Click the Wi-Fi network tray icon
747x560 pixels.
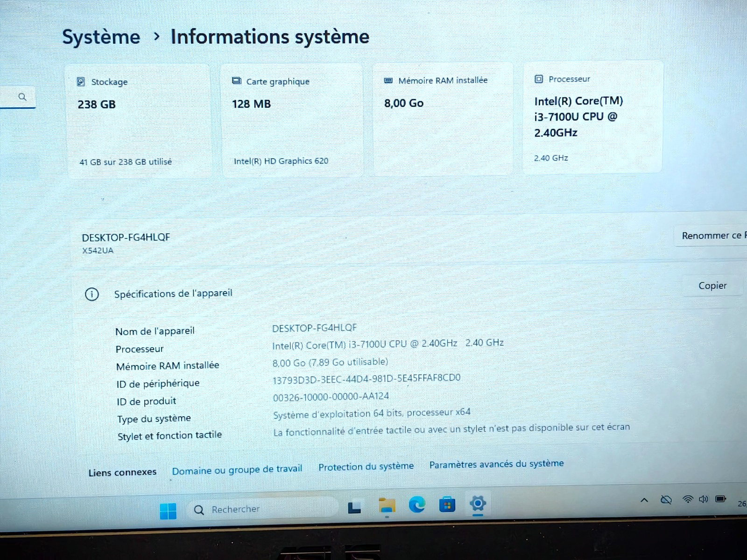[688, 499]
